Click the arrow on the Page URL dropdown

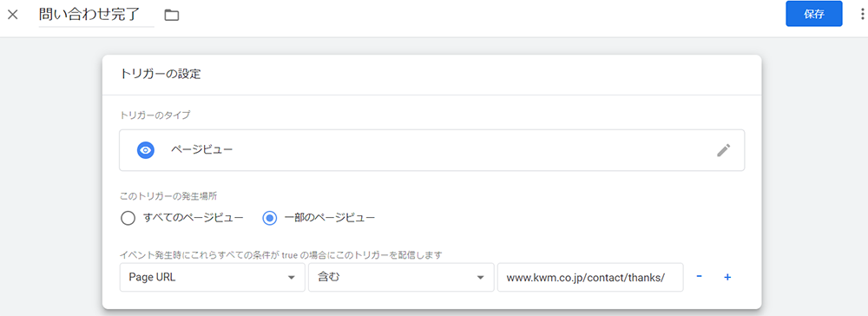click(x=291, y=278)
